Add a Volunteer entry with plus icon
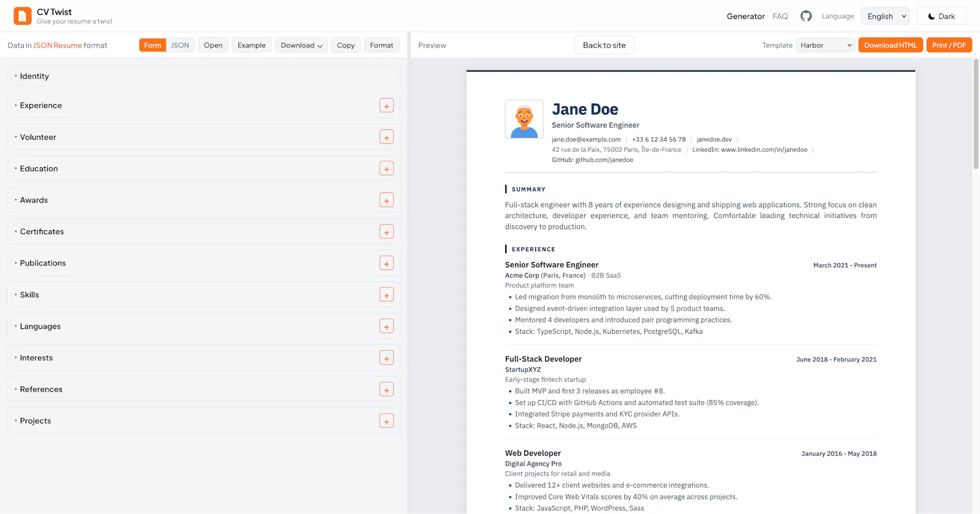 pyautogui.click(x=386, y=137)
